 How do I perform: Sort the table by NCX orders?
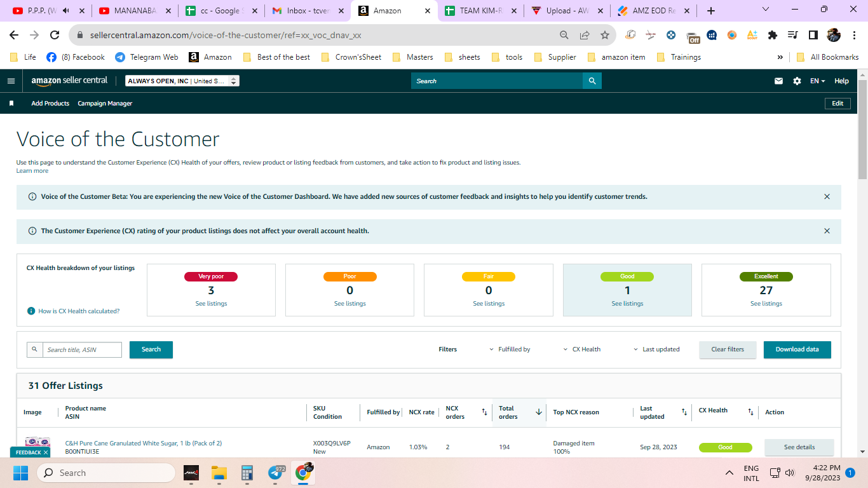[484, 412]
